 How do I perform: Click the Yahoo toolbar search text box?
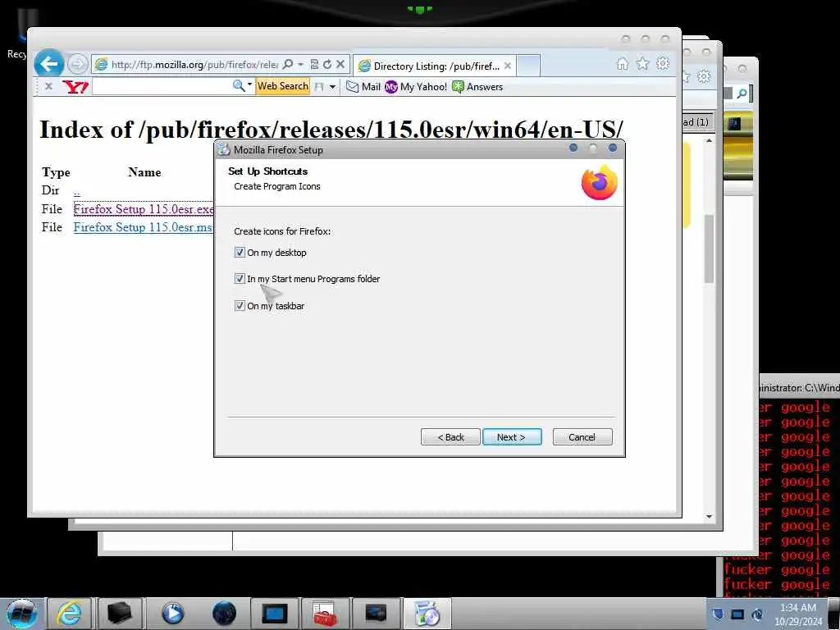point(162,86)
